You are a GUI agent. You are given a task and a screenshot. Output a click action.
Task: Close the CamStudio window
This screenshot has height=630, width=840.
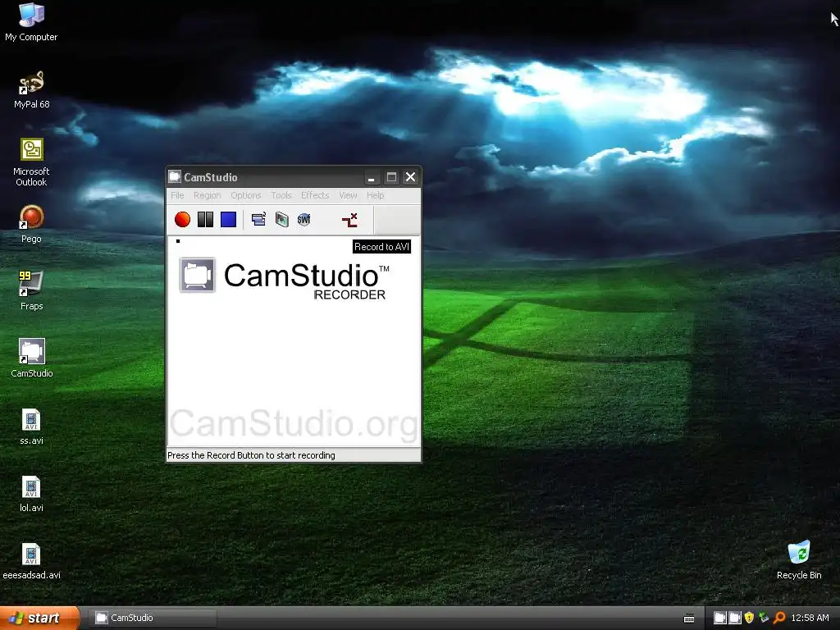410,177
